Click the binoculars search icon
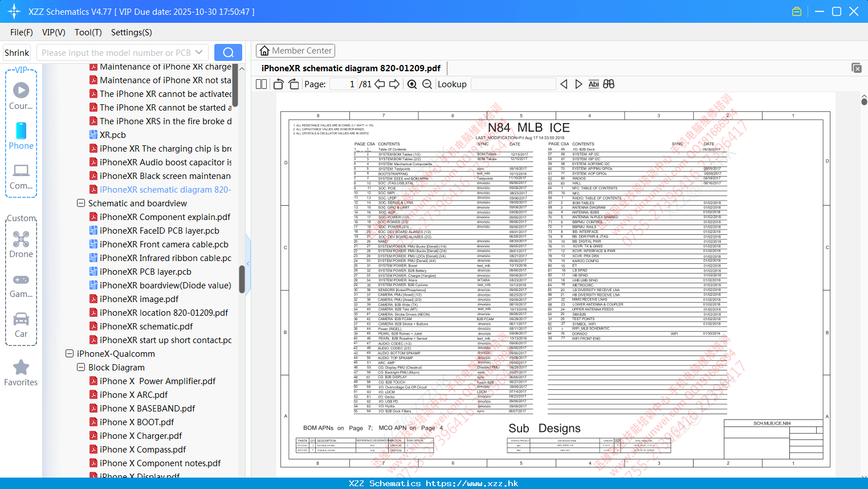Image resolution: width=868 pixels, height=489 pixels. coord(609,84)
